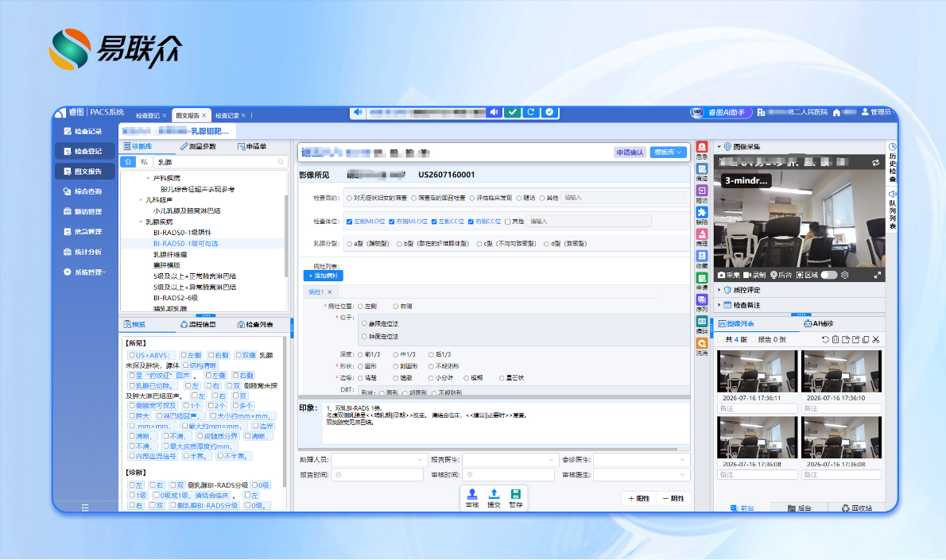Click the left speaker icon in call bar
This screenshot has width=946, height=560.
[x=358, y=112]
